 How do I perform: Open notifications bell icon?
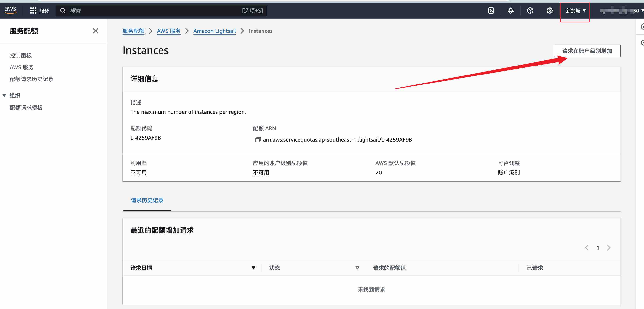point(511,11)
